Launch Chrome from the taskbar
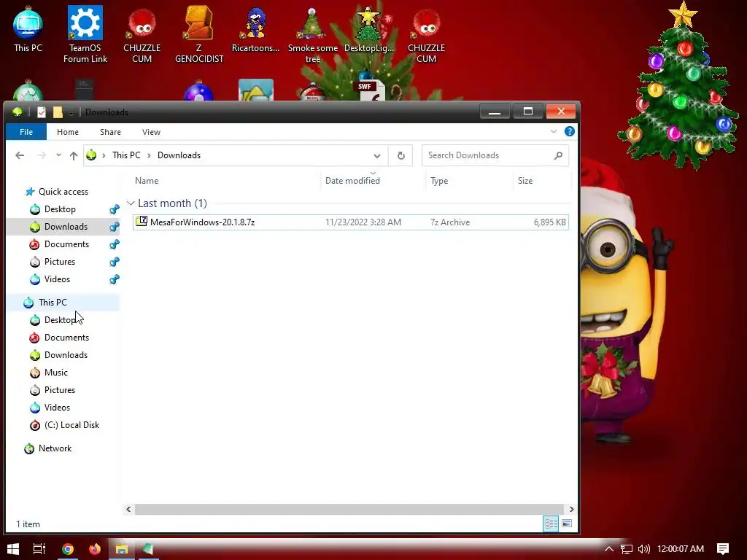Image resolution: width=747 pixels, height=560 pixels. click(x=68, y=548)
